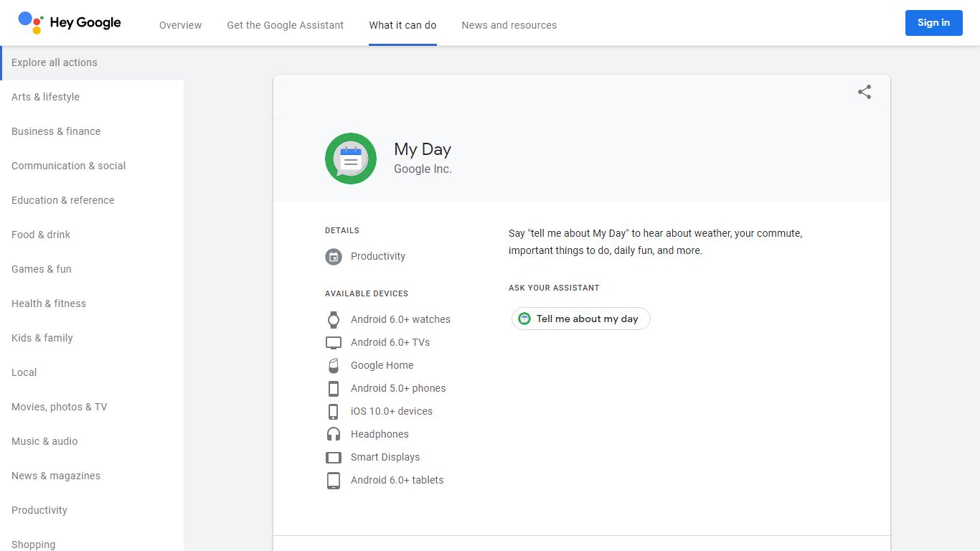Click the Android 6.0+ TVs text
Viewport: 980px width, 551px height.
(x=390, y=342)
